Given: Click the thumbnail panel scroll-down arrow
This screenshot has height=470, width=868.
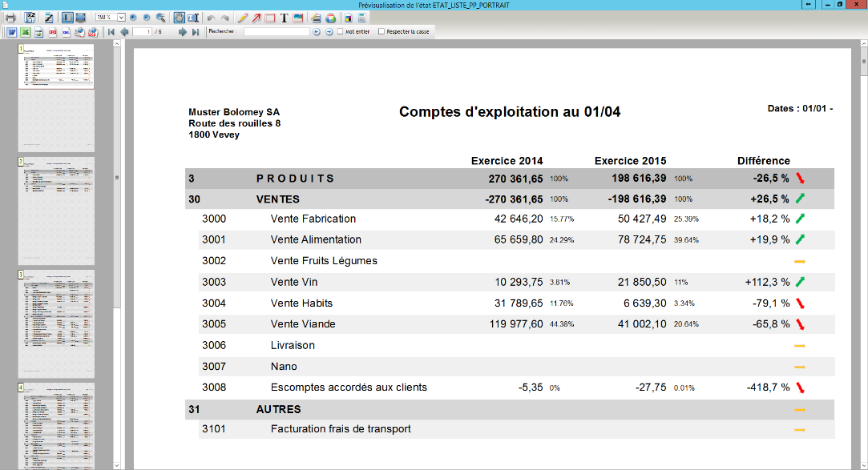Looking at the screenshot, I should click(x=117, y=465).
